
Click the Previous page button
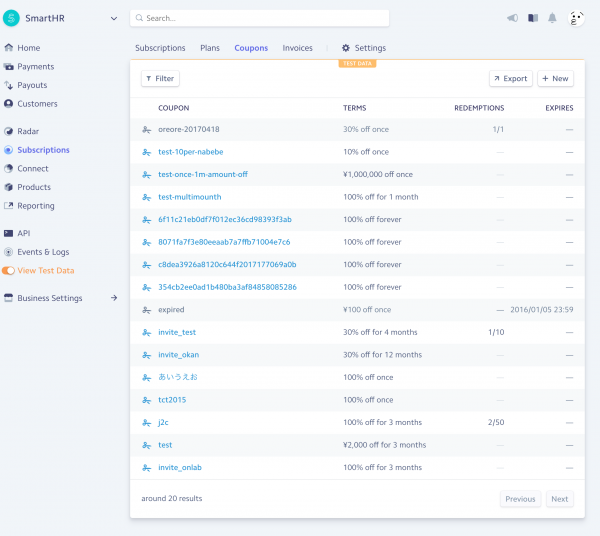pyautogui.click(x=520, y=499)
